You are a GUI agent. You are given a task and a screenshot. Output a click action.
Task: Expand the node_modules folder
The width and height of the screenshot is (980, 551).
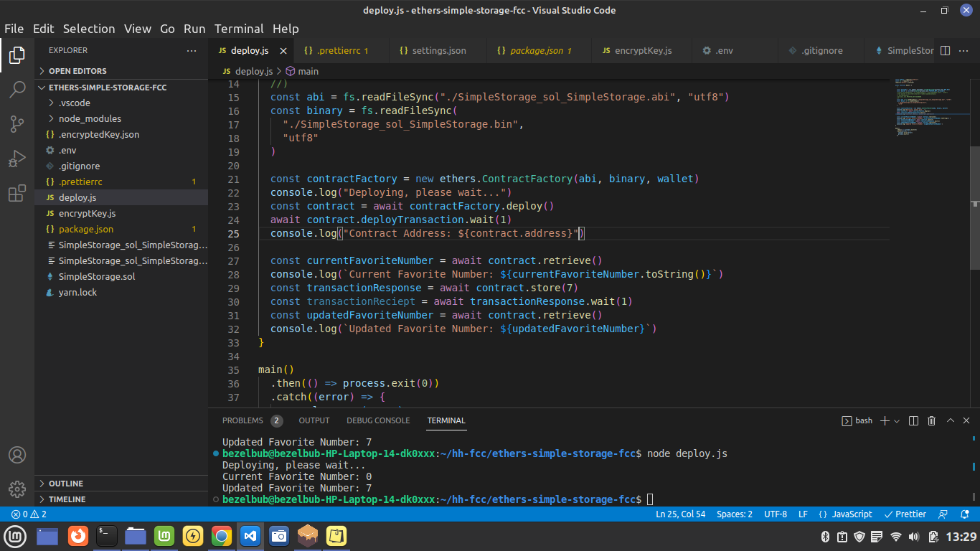click(122, 119)
